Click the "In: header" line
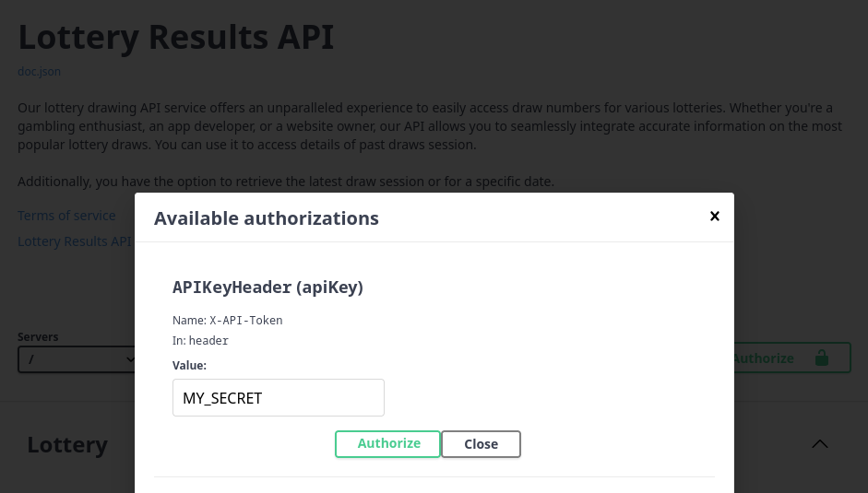 200,341
